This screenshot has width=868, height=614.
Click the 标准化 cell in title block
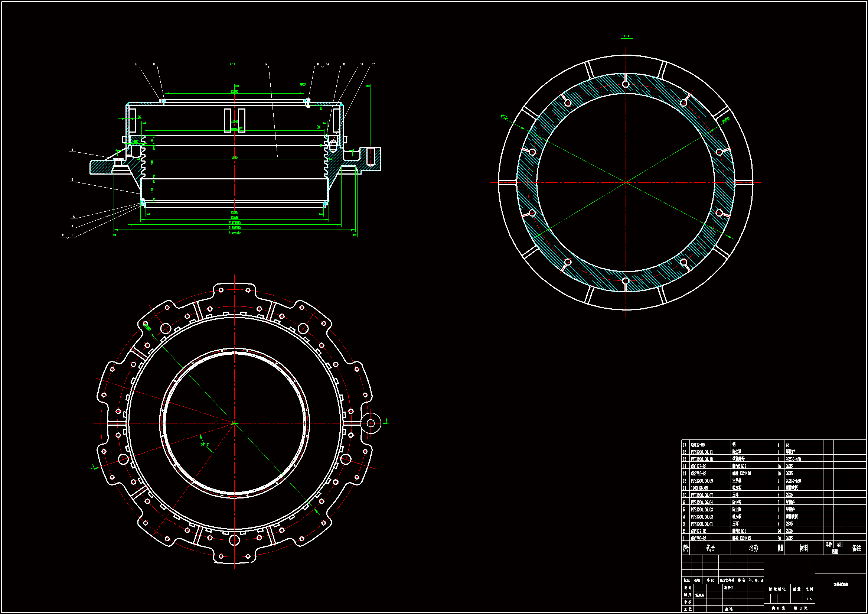point(728,588)
